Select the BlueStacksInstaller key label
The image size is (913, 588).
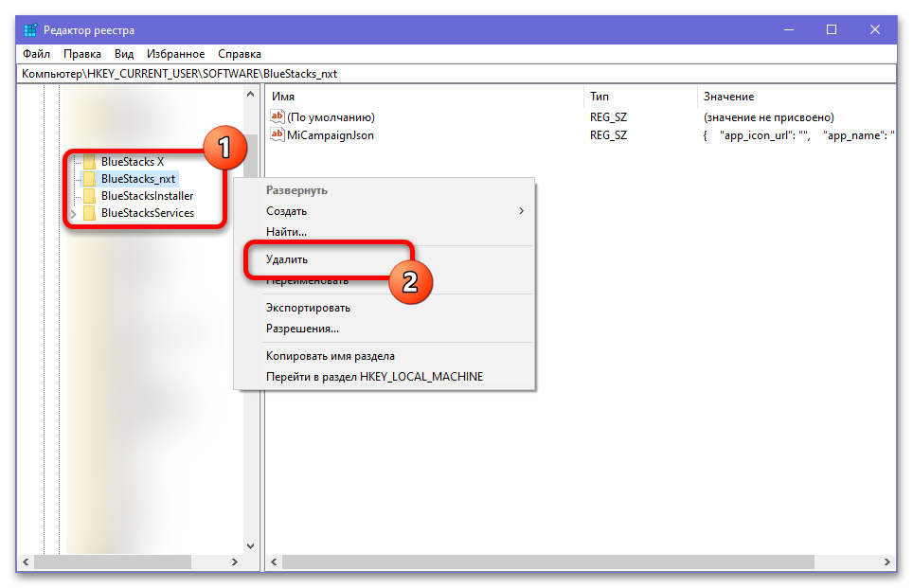pyautogui.click(x=148, y=196)
